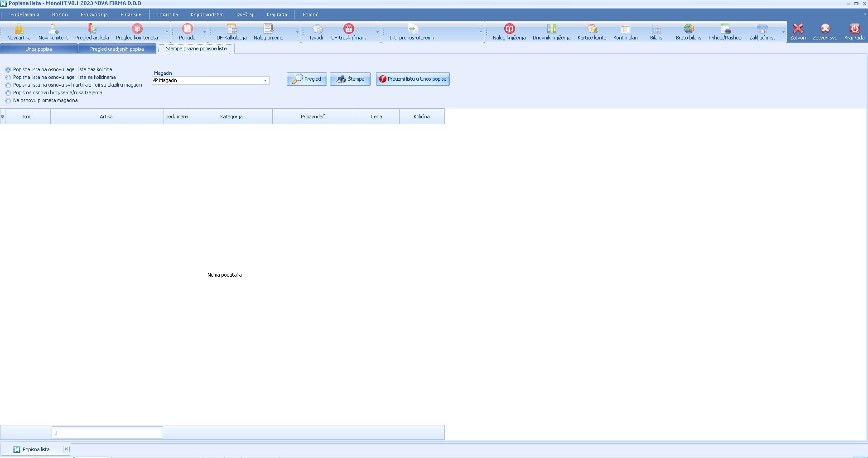Screen dimensions: 868x458
Task: Click the Ponuda toolbar icon
Action: (x=187, y=32)
